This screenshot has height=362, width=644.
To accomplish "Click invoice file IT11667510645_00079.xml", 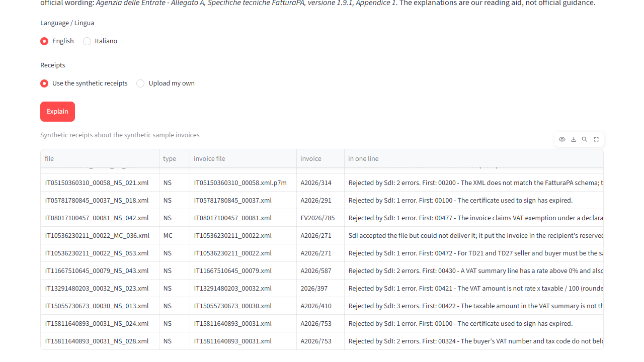I will click(x=243, y=271).
